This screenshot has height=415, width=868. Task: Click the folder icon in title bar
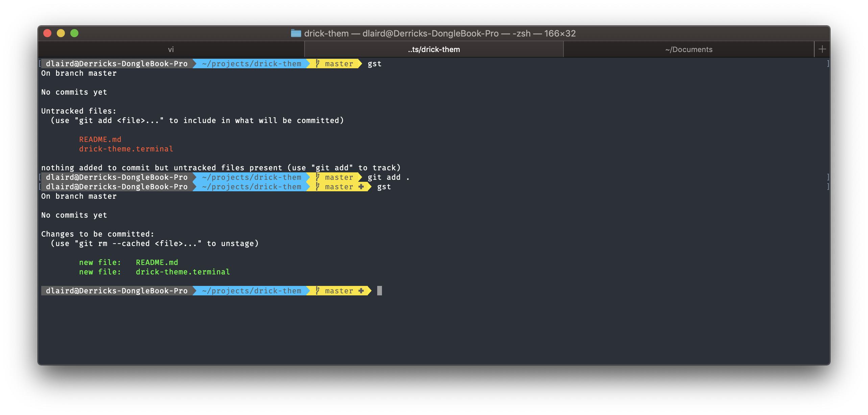pyautogui.click(x=296, y=33)
